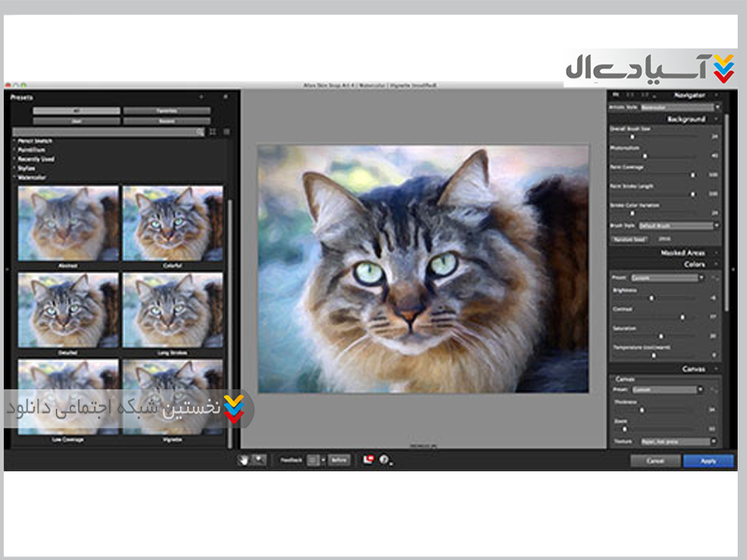The height and width of the screenshot is (560, 747).
Task: Open the round preview background icon
Action: coord(384,460)
